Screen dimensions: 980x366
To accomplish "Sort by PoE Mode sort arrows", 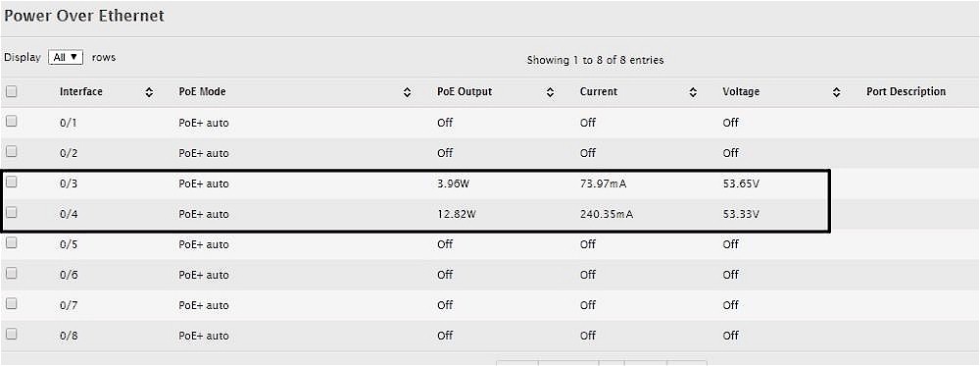I will coord(407,92).
